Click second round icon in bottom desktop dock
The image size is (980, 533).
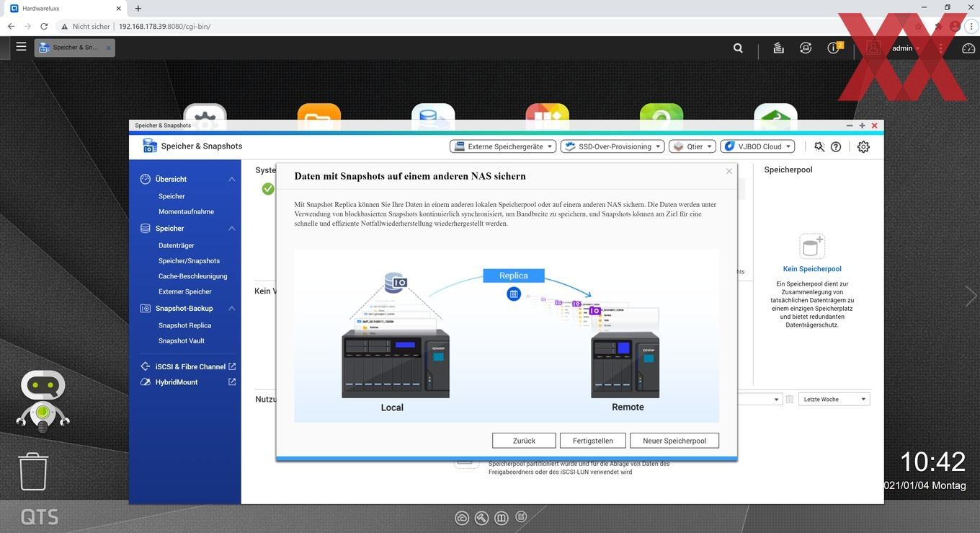482,518
